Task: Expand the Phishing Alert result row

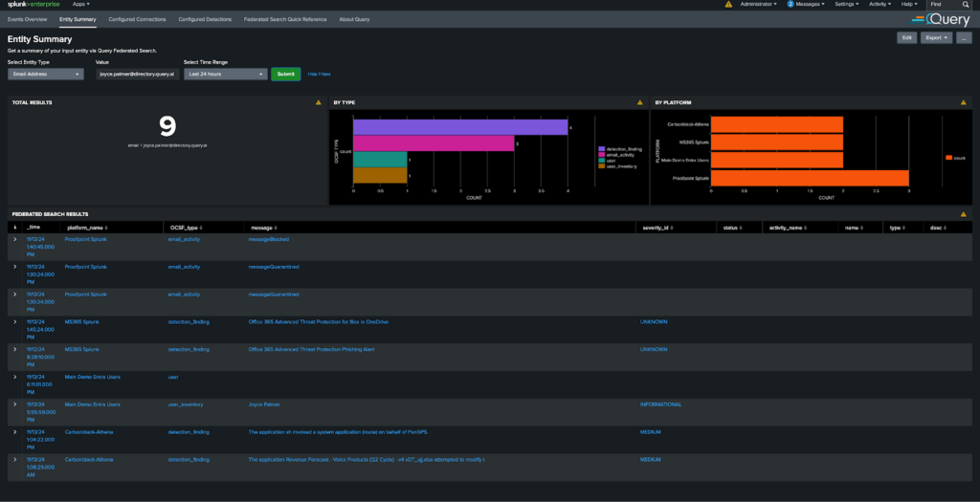Action: (15, 349)
